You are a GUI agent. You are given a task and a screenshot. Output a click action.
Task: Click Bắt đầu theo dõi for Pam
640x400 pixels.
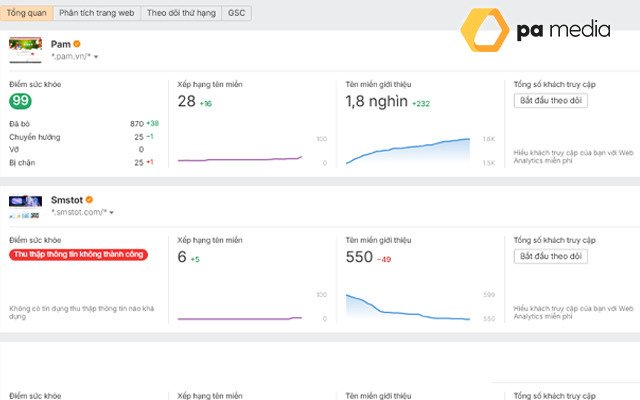point(550,101)
